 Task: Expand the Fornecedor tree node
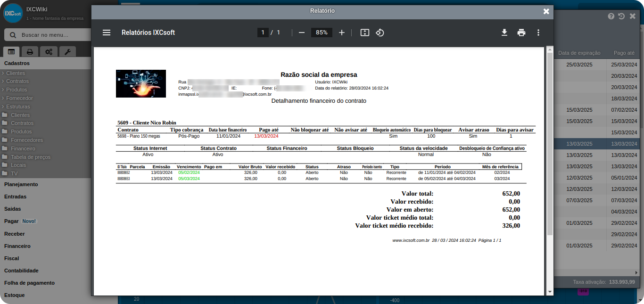click(19, 98)
